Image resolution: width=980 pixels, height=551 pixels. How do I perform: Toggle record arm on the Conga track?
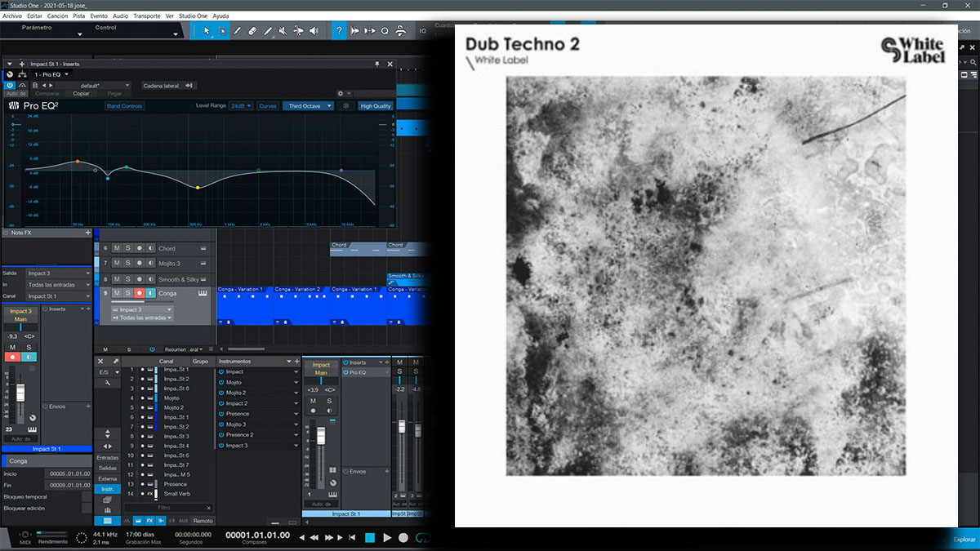click(139, 293)
